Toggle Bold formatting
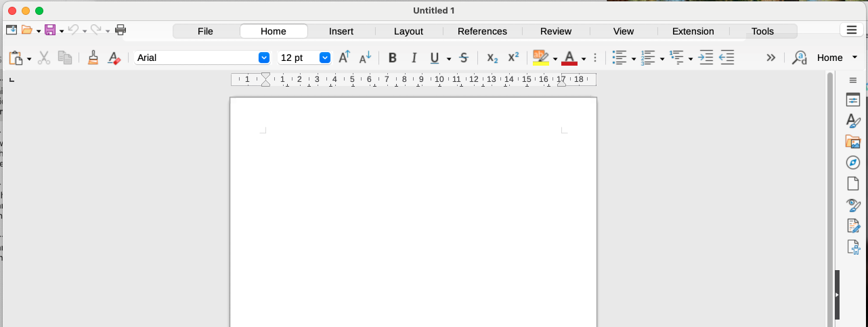Screen dimensions: 868x327 coord(392,58)
